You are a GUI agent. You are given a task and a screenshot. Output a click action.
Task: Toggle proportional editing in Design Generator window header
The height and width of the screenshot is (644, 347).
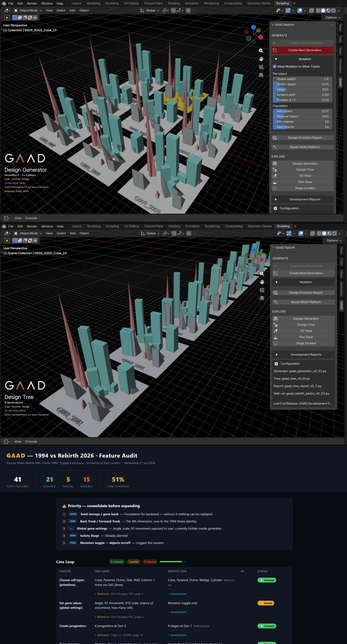click(x=188, y=11)
